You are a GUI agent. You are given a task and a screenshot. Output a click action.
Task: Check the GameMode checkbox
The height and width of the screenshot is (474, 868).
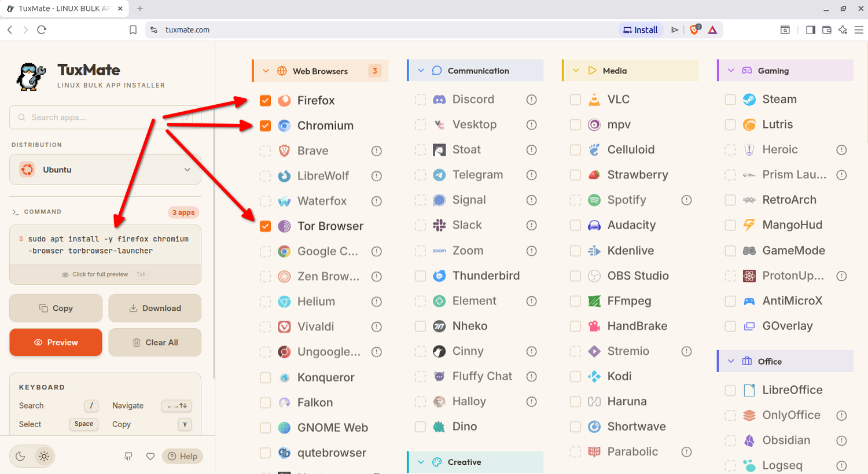[730, 251]
